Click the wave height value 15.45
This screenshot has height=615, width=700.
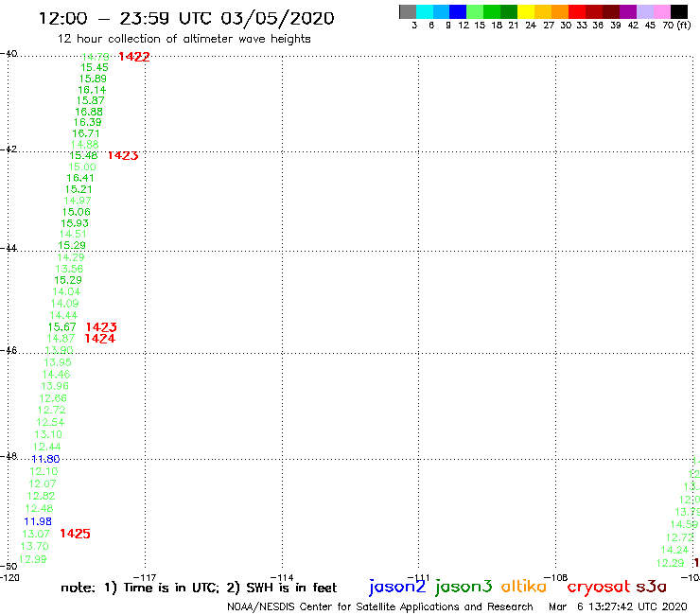pos(95,67)
